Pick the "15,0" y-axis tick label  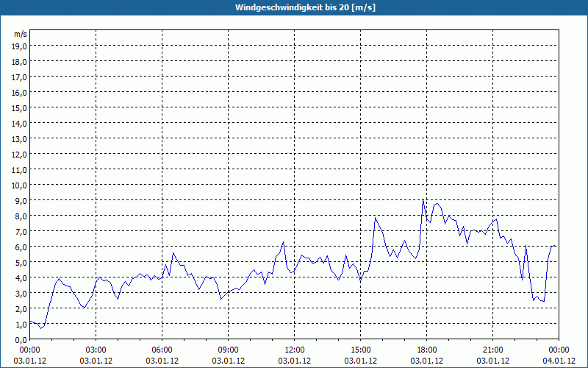20,108
